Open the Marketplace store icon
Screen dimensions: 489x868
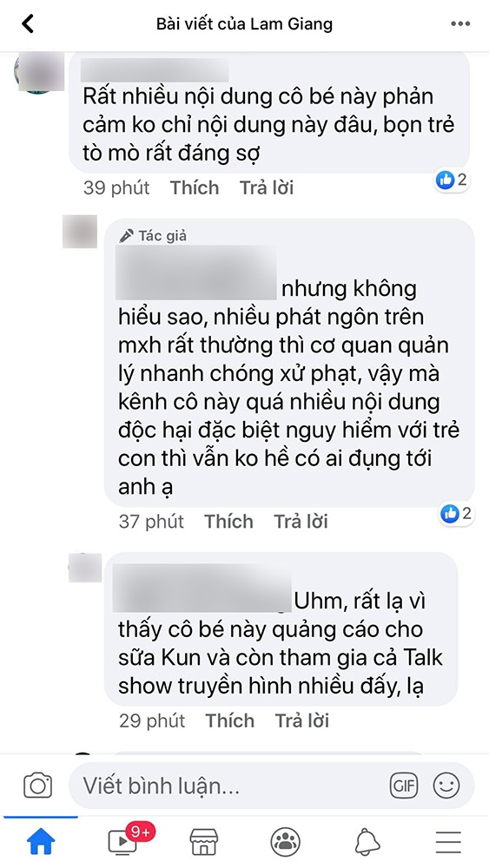pyautogui.click(x=204, y=842)
